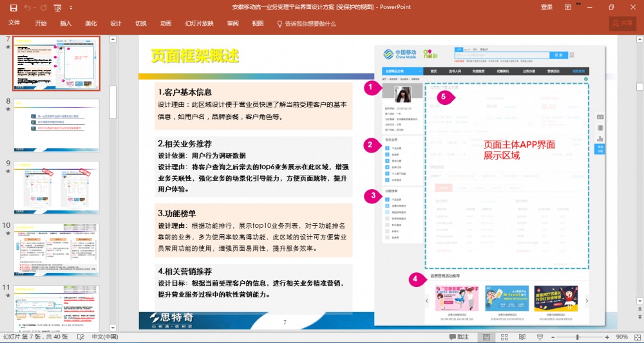Click the 共享 share button
The height and width of the screenshot is (343, 644).
(622, 23)
